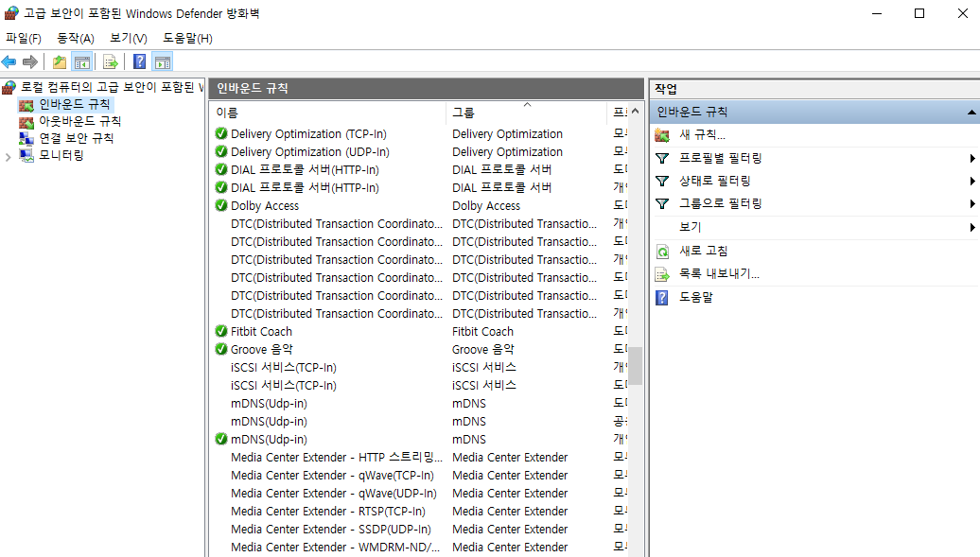The height and width of the screenshot is (557, 980).
Task: Click the 아웃바운드 규칙 tree icon
Action: click(26, 121)
